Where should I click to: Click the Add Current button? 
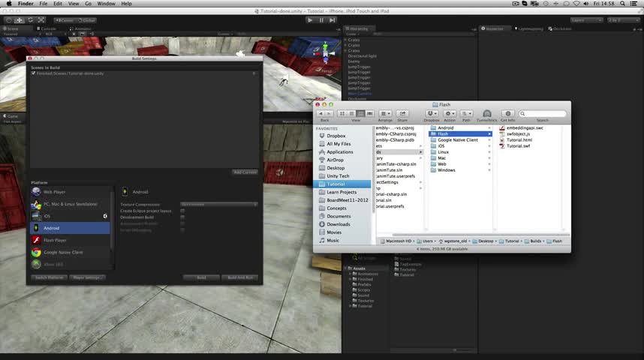tap(245, 172)
